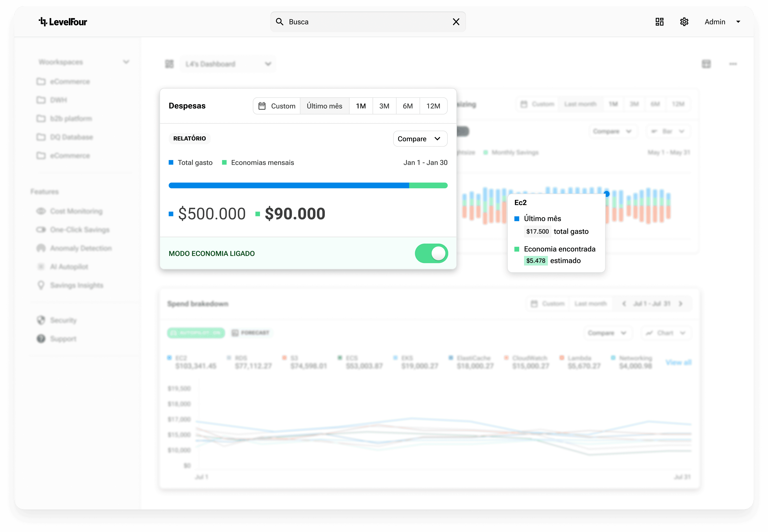768x532 pixels.
Task: Select the 6M range tab
Action: [408, 106]
